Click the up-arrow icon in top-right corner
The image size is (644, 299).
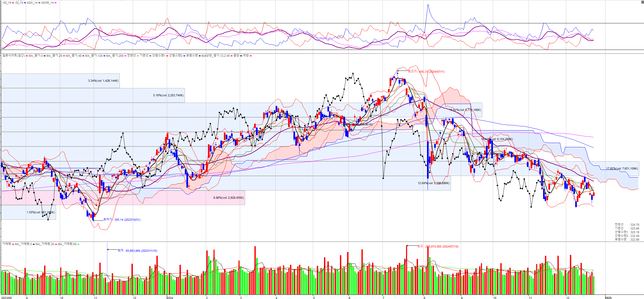click(x=642, y=2)
